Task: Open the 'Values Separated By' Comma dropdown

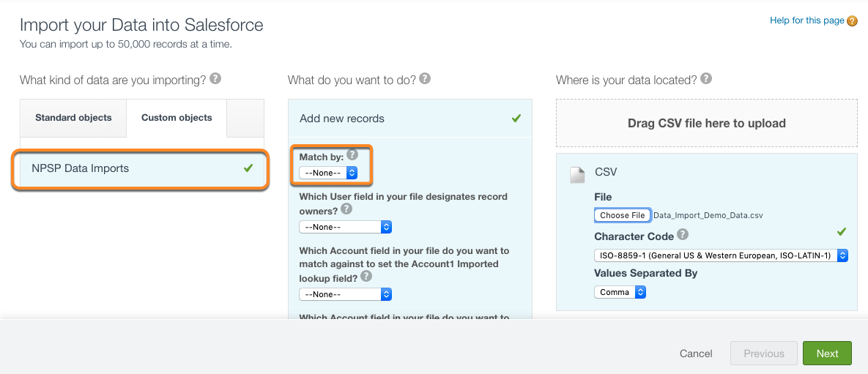Action: coord(620,292)
